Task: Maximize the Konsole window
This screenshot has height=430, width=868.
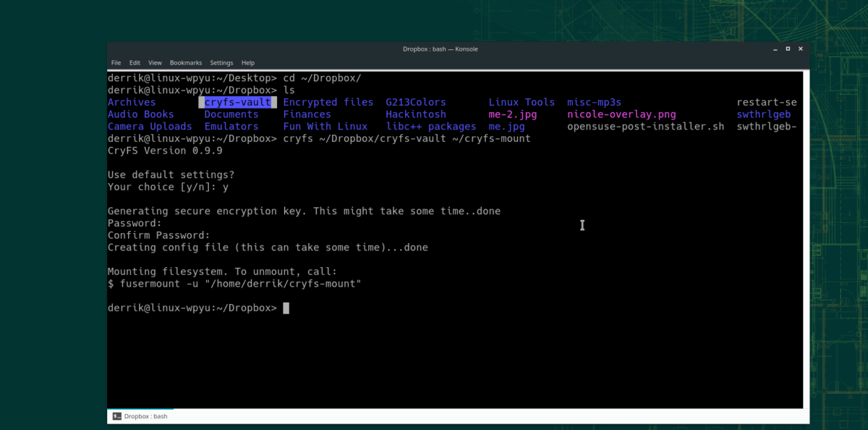Action: pyautogui.click(x=788, y=49)
